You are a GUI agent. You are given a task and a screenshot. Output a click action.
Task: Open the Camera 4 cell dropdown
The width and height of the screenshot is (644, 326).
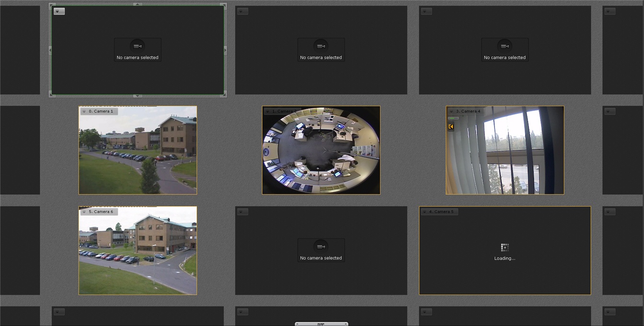[x=451, y=112]
